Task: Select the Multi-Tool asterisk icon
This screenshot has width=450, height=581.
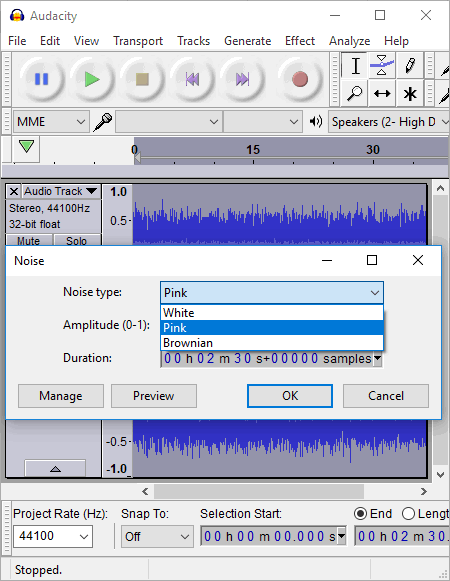Action: (409, 93)
